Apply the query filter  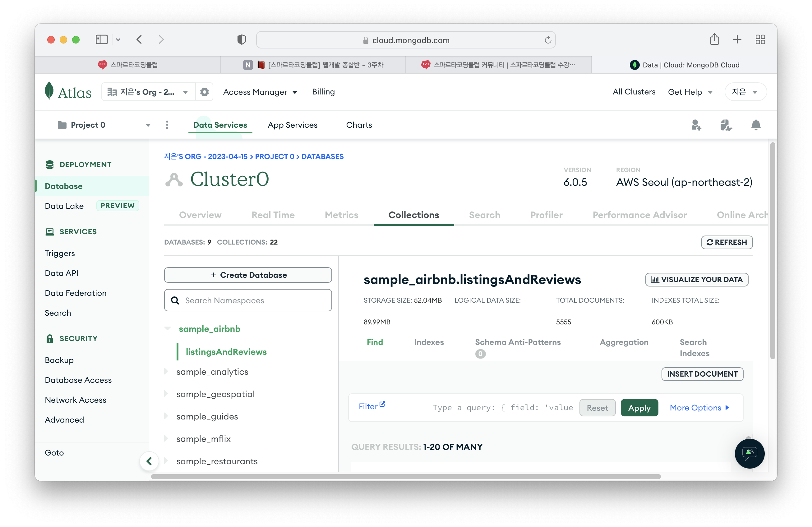[x=639, y=408]
